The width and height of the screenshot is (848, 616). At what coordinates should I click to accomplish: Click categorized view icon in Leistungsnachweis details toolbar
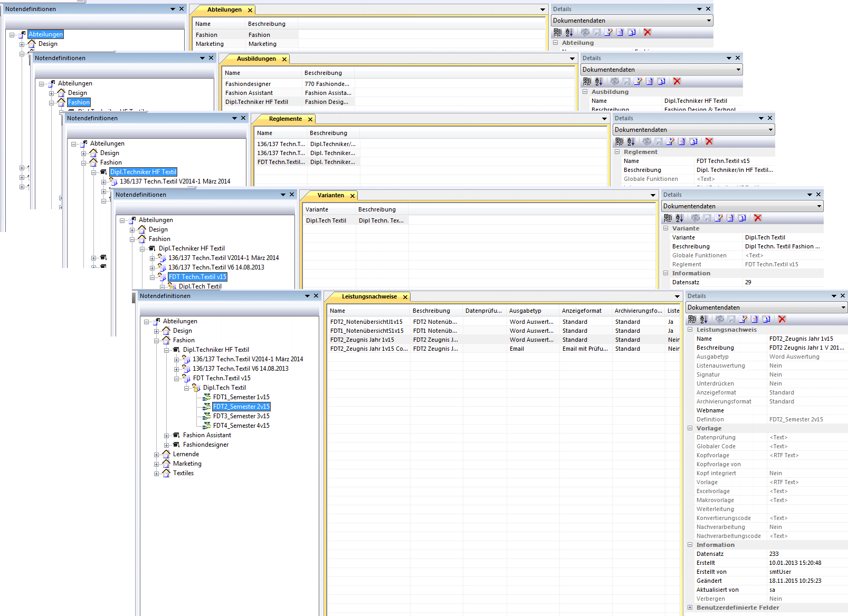pos(692,319)
